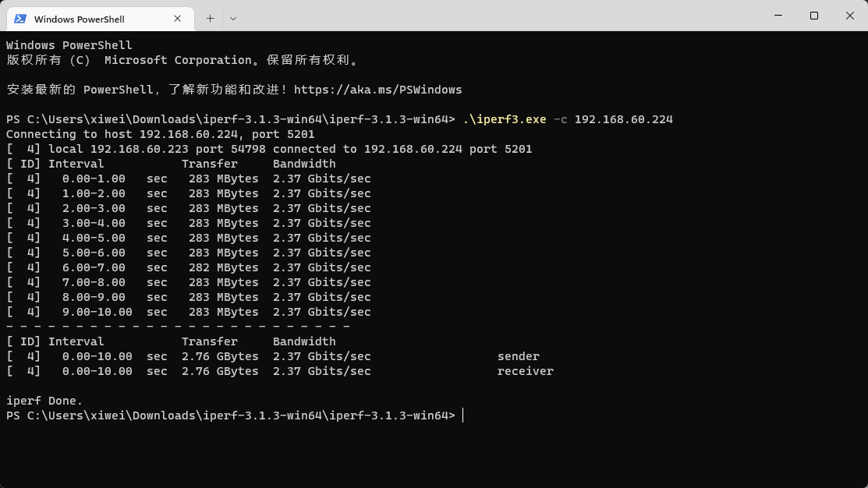The width and height of the screenshot is (868, 488).
Task: Select the Windows PowerShell tab title
Action: coord(80,19)
